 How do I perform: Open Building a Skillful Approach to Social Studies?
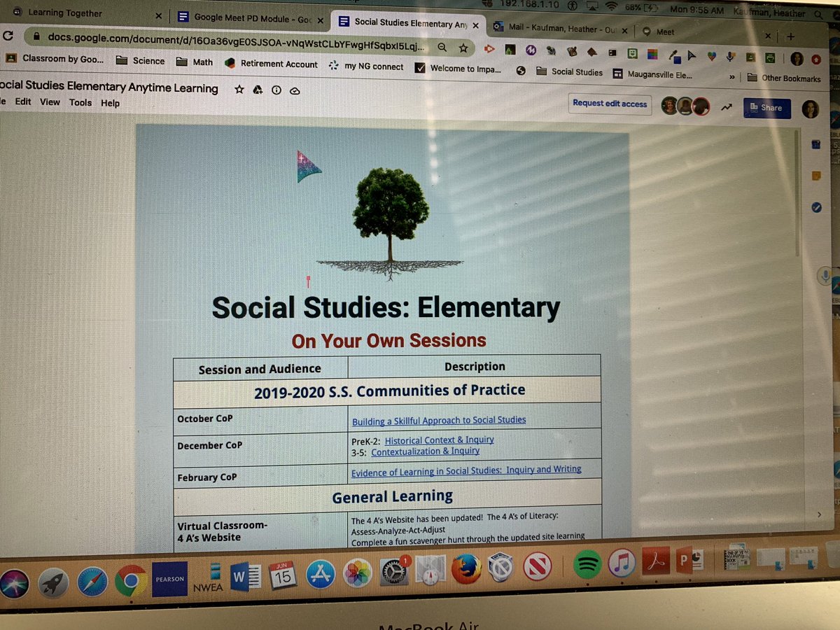pos(439,421)
